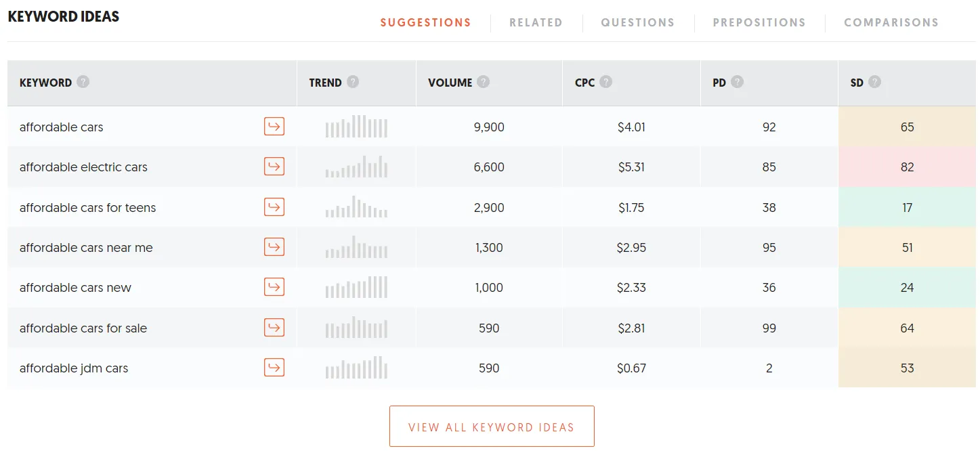Click help icon next to TREND header
This screenshot has width=980, height=453.
click(353, 82)
